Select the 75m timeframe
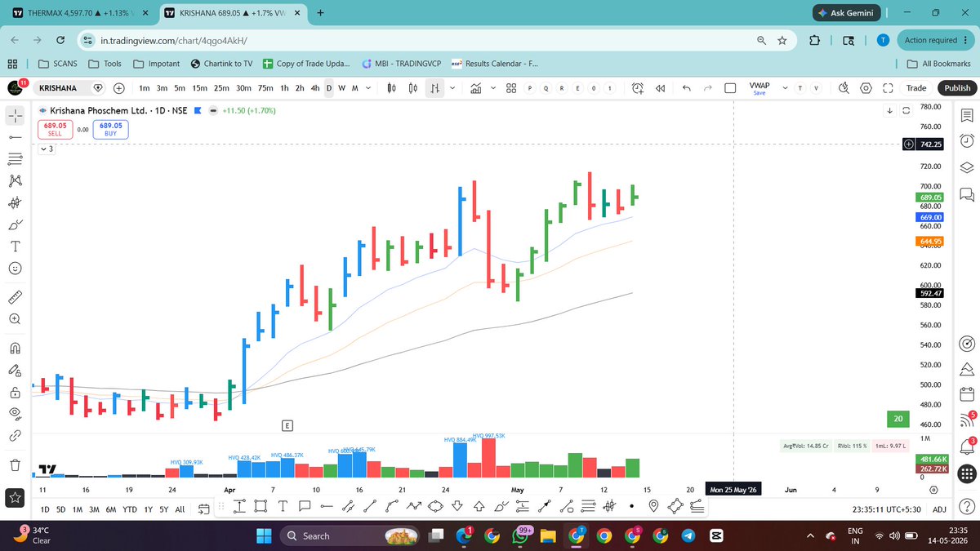 tap(265, 88)
